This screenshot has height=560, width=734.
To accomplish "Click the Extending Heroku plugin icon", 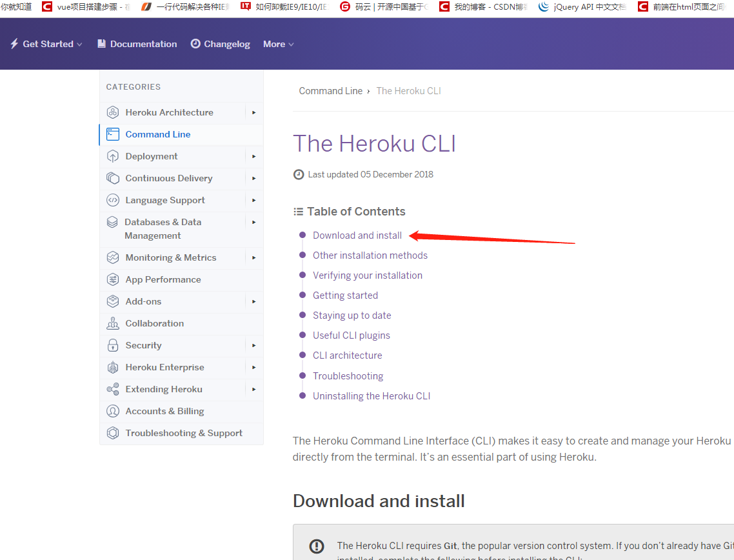I will pos(112,390).
